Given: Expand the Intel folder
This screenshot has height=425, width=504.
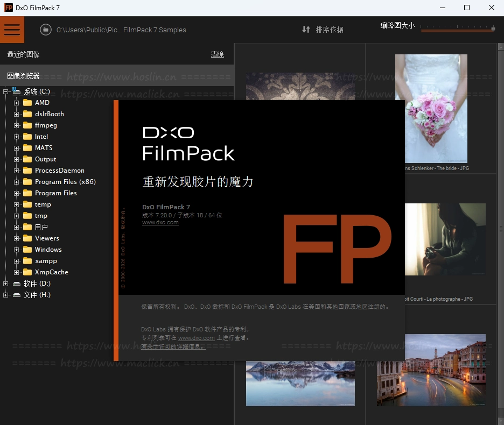Looking at the screenshot, I should (x=16, y=137).
